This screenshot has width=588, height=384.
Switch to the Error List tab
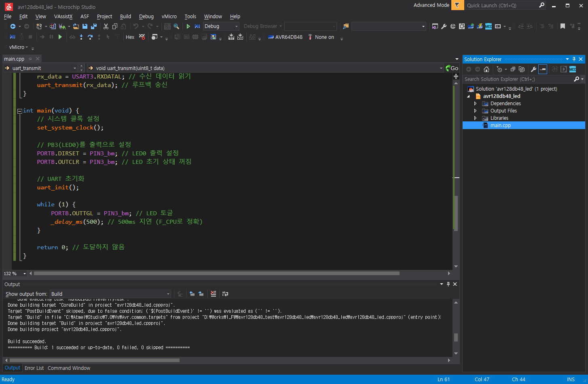34,368
